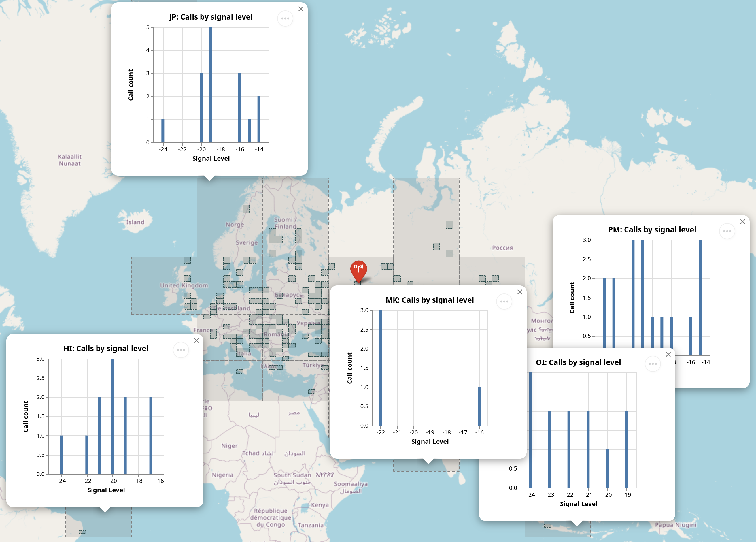Click the -22 bar in MK chart
The height and width of the screenshot is (542, 756).
click(380, 368)
